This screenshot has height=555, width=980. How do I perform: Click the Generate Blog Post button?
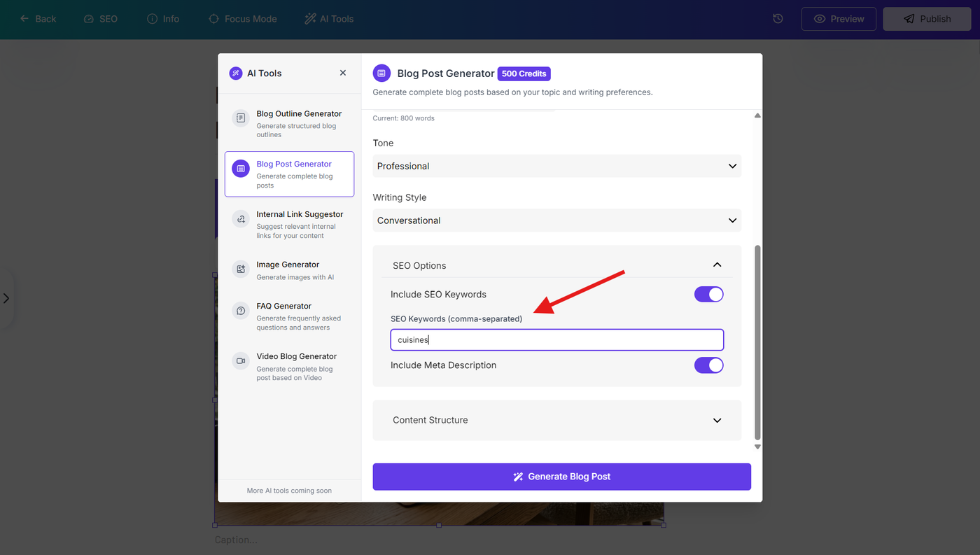coord(561,477)
